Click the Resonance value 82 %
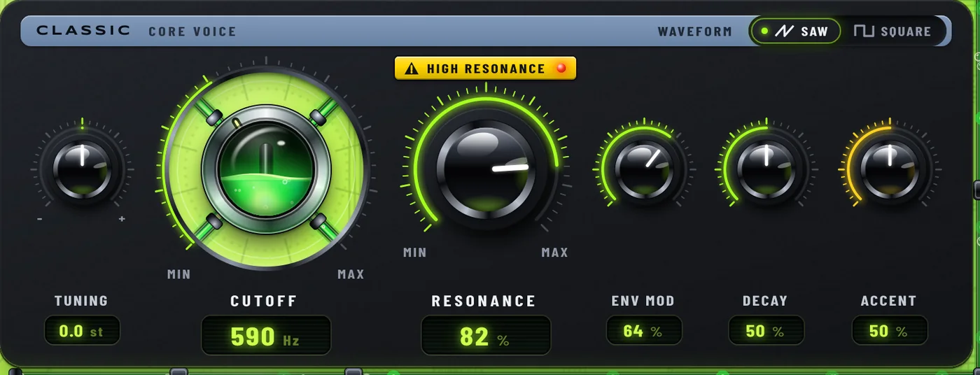Viewport: 980px width, 375px height. (486, 336)
